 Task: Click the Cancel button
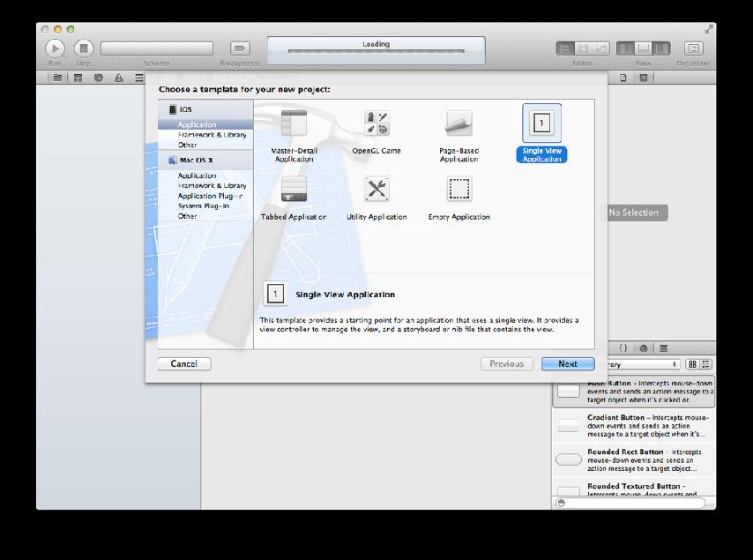tap(184, 363)
